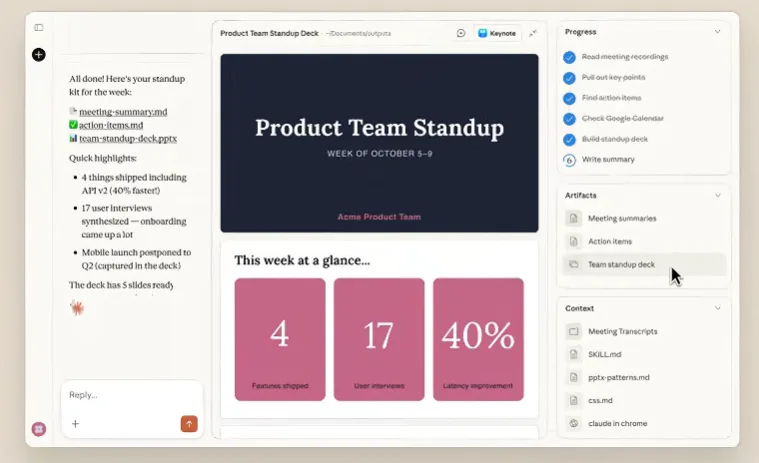Toggle the sidebar panel icon
The image size is (759, 463).
click(x=39, y=28)
